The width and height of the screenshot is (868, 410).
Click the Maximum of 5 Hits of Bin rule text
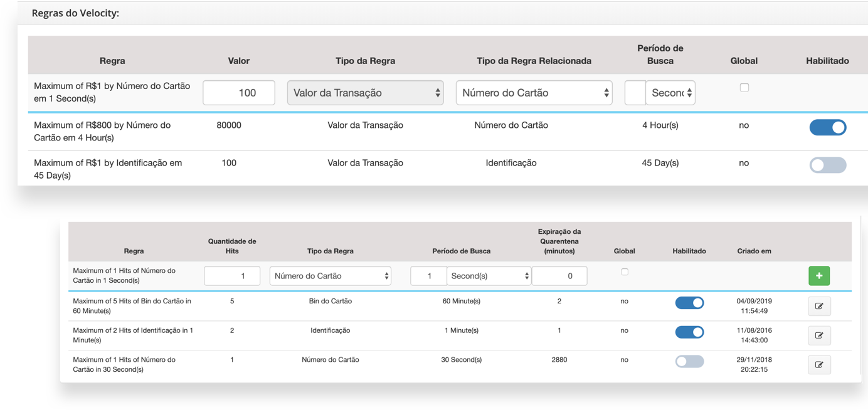click(132, 306)
